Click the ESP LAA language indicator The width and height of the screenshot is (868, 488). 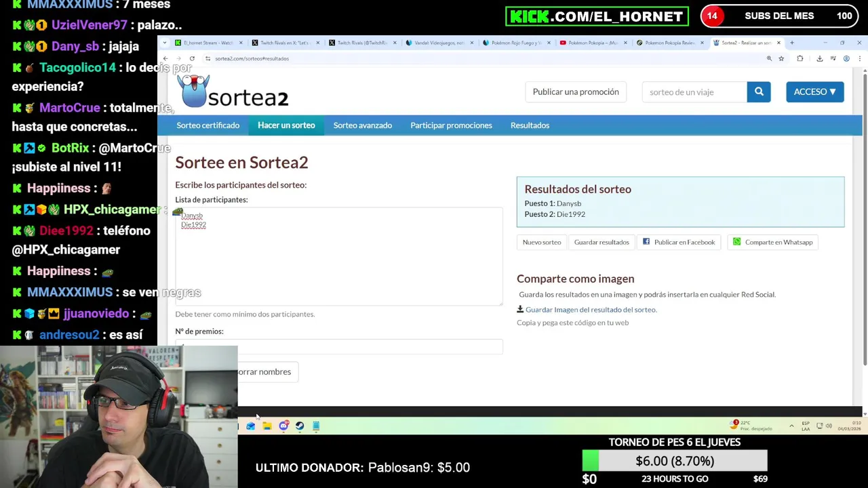click(x=806, y=426)
